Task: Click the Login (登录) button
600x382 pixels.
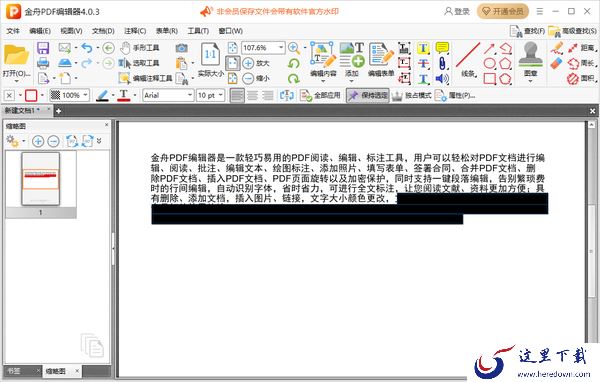Action: point(457,11)
